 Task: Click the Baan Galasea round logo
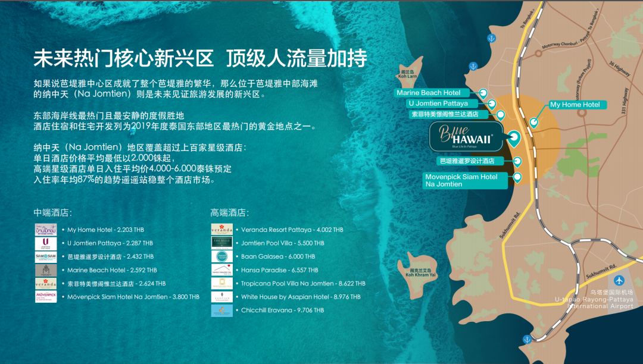click(222, 257)
